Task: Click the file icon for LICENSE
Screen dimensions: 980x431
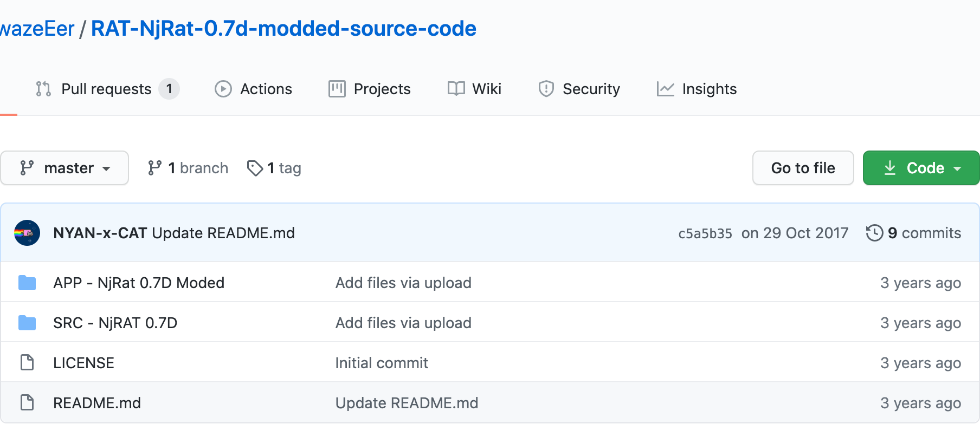Action: (x=27, y=362)
